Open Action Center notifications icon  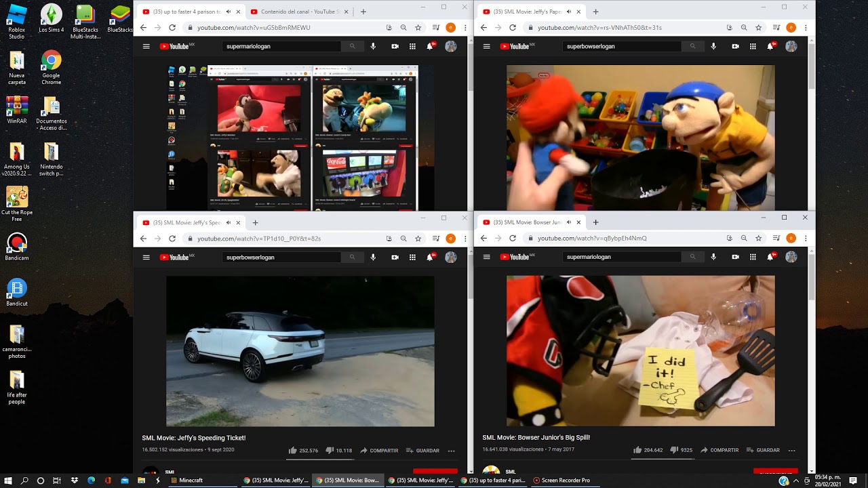coord(853,481)
